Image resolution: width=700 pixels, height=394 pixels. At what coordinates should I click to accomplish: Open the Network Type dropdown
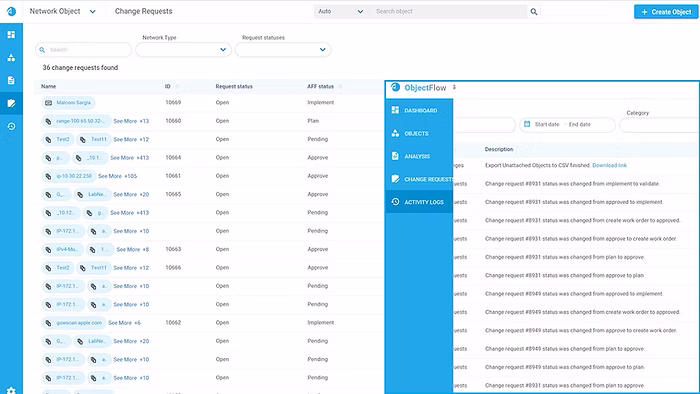coord(183,50)
